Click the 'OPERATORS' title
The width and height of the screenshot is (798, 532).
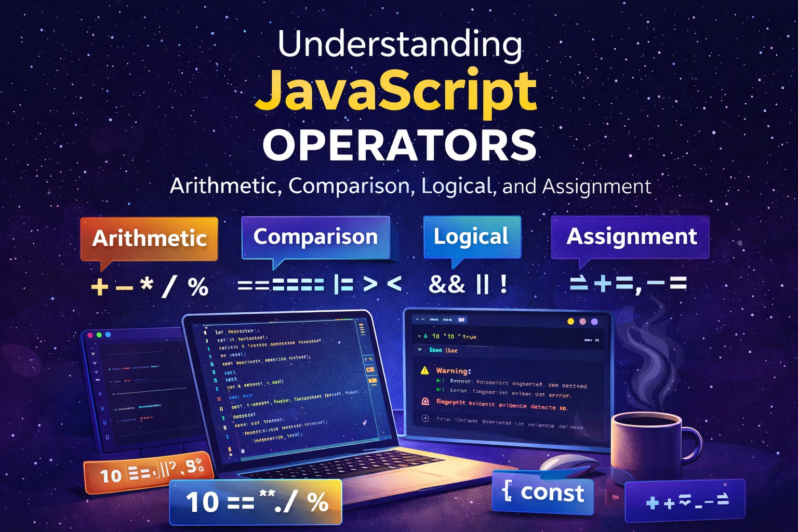click(x=399, y=145)
